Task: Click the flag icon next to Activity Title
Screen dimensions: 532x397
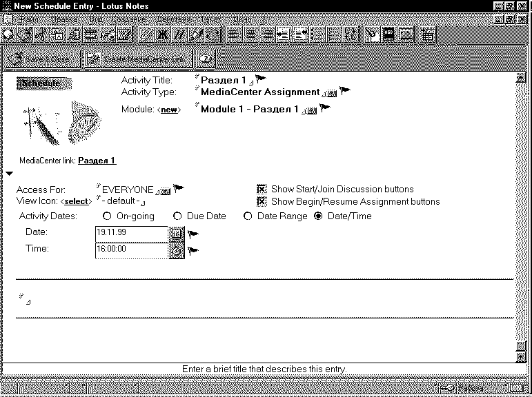Action: pyautogui.click(x=261, y=79)
